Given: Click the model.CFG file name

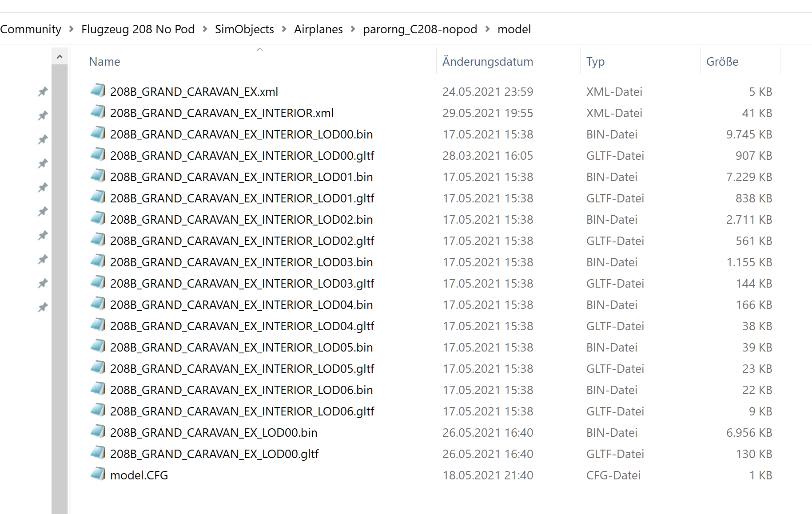Looking at the screenshot, I should coord(139,475).
